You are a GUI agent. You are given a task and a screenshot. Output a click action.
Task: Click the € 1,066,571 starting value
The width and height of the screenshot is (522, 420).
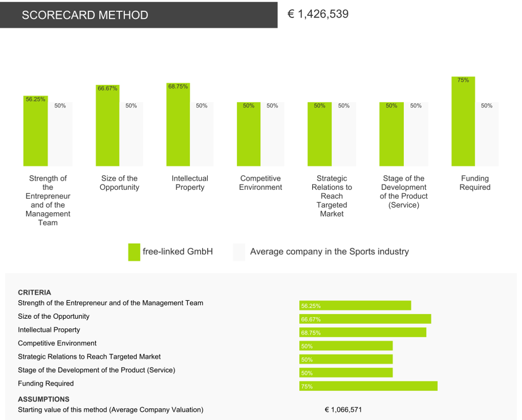coord(343,410)
